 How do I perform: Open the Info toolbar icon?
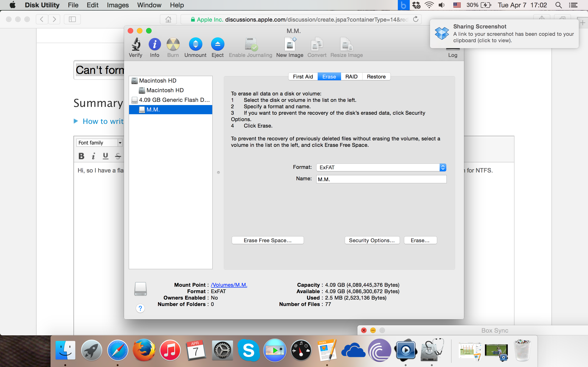155,44
